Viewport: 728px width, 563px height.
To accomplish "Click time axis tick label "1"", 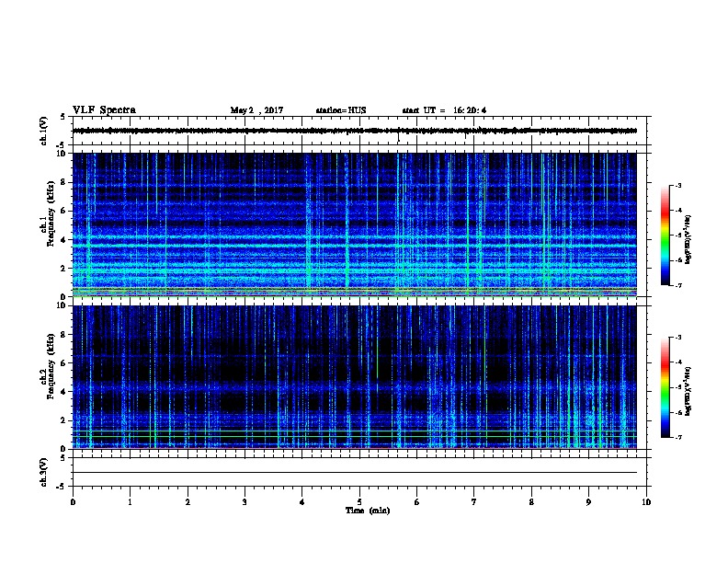I will tap(130, 502).
